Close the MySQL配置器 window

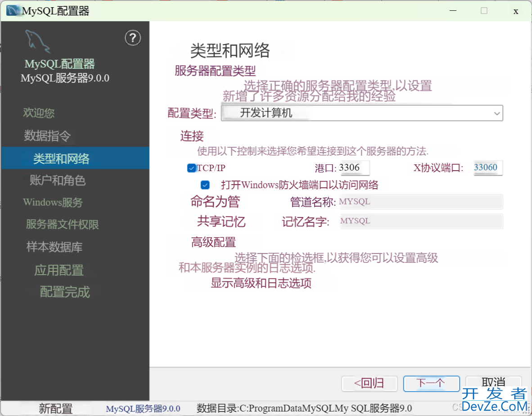point(516,11)
